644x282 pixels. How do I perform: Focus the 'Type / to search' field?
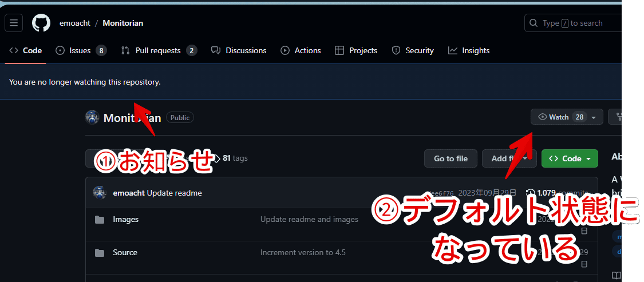(574, 23)
